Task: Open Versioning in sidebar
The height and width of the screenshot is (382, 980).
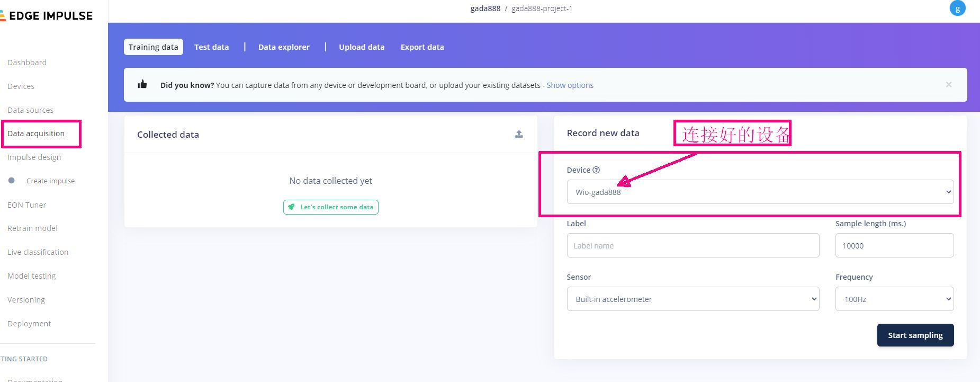Action: click(26, 300)
